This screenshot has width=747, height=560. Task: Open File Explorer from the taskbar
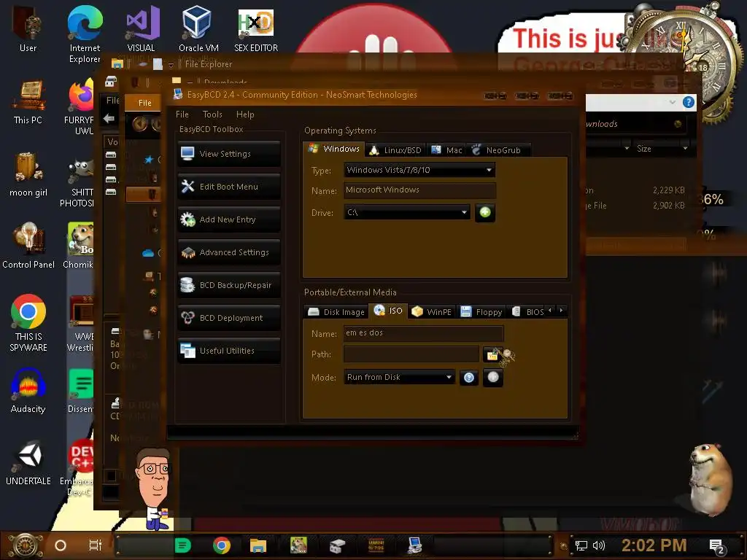[258, 545]
